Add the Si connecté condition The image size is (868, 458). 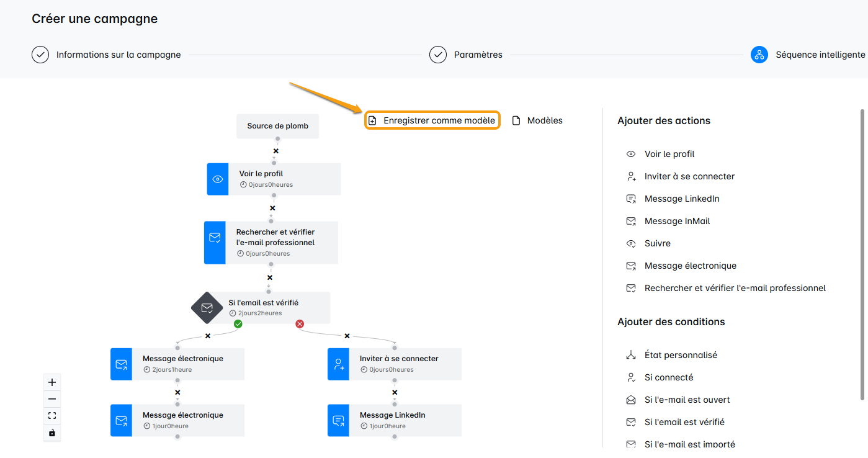point(668,377)
